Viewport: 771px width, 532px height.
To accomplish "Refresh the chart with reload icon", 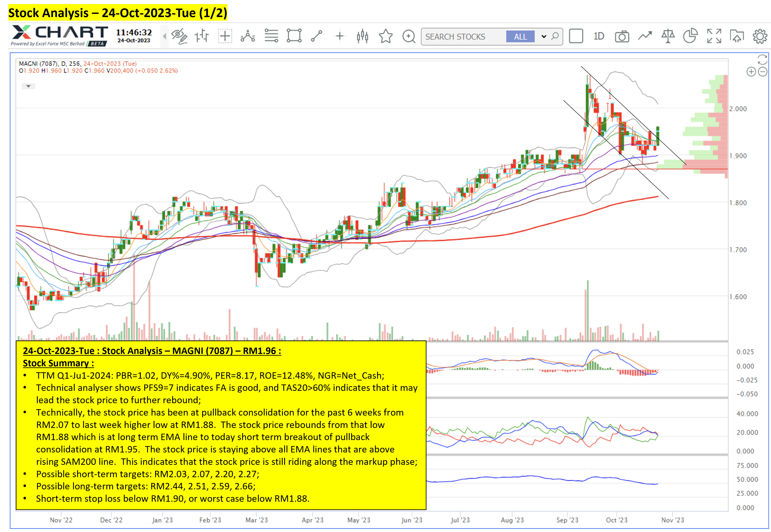I will pos(762,60).
